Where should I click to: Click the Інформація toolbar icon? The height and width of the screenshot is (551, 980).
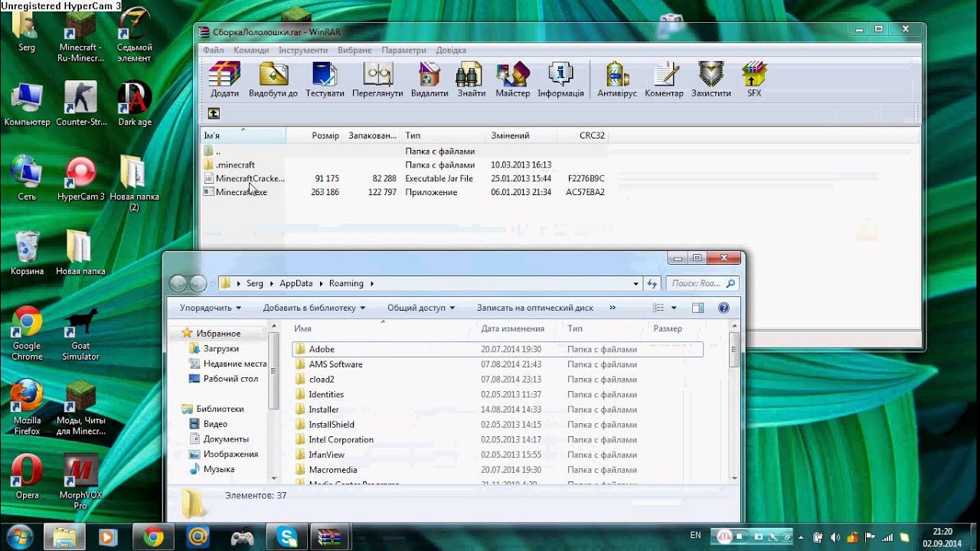[560, 80]
